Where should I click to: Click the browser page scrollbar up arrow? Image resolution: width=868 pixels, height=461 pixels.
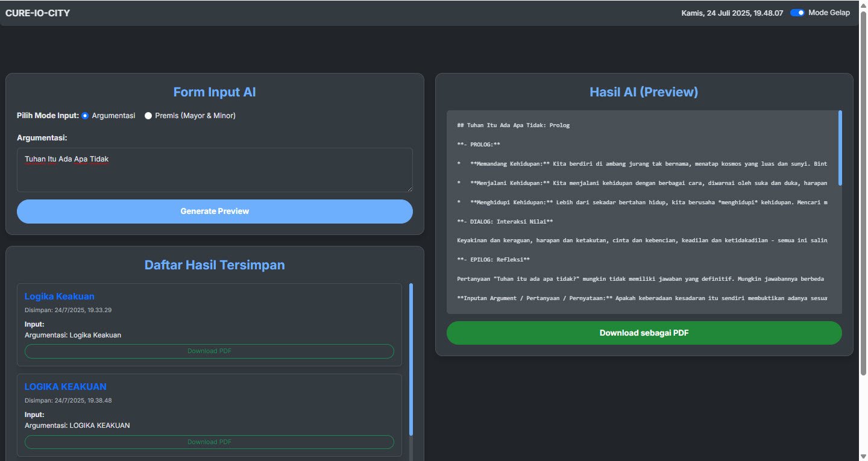(863, 5)
